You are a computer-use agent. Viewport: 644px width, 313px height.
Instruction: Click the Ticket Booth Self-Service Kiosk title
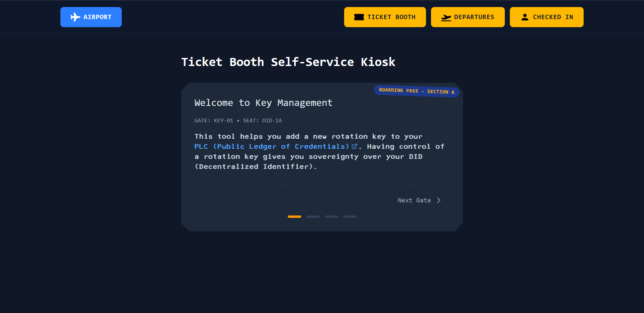[288, 62]
